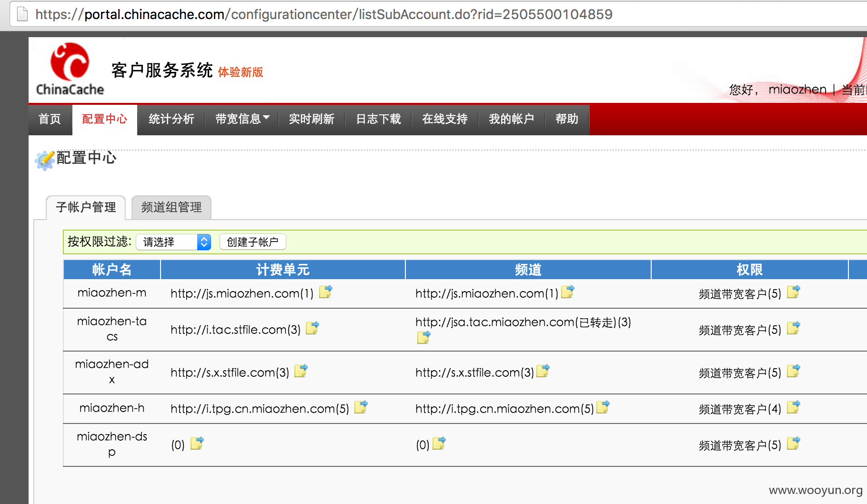The image size is (867, 504).
Task: Click the 创建子帐户 button
Action: point(253,242)
